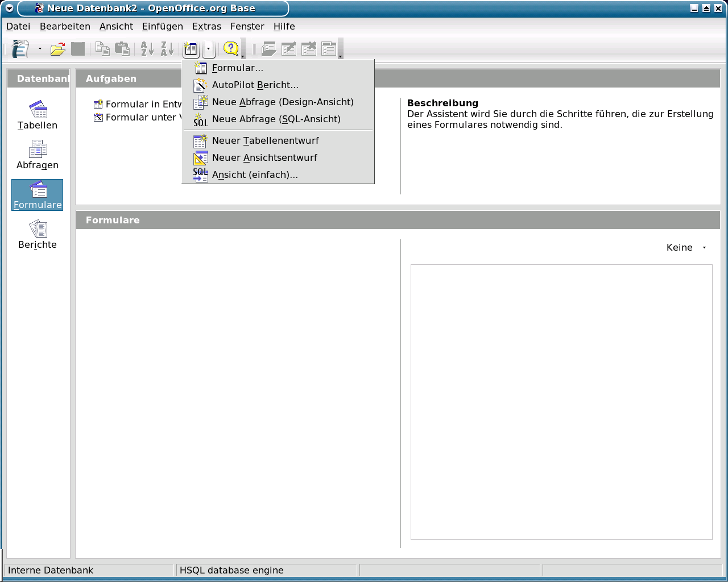Click the Paste clipboard icon
Viewport: 728px width, 582px height.
click(122, 49)
